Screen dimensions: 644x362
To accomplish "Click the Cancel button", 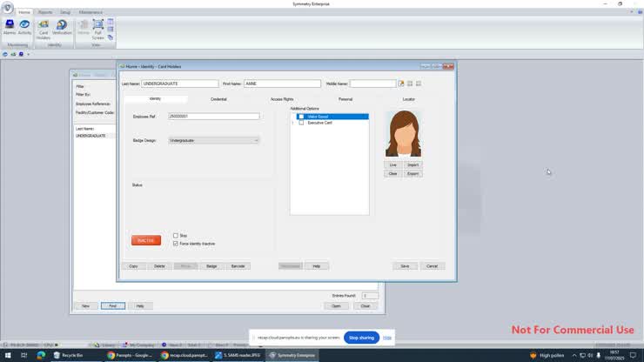I will 432,266.
